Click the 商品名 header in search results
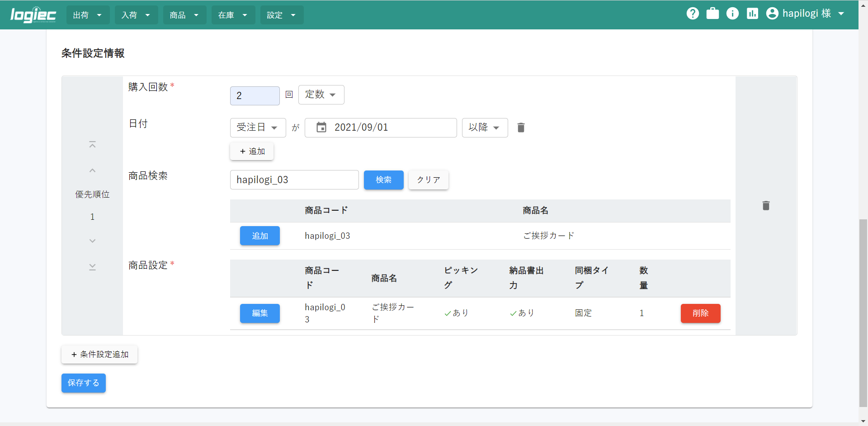The width and height of the screenshot is (868, 426). point(535,210)
